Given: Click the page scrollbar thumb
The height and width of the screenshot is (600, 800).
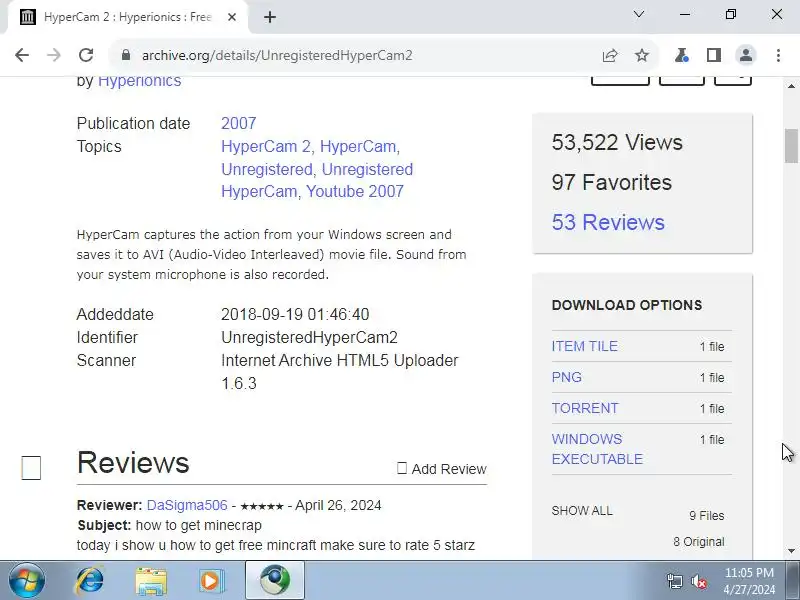Looking at the screenshot, I should (791, 146).
